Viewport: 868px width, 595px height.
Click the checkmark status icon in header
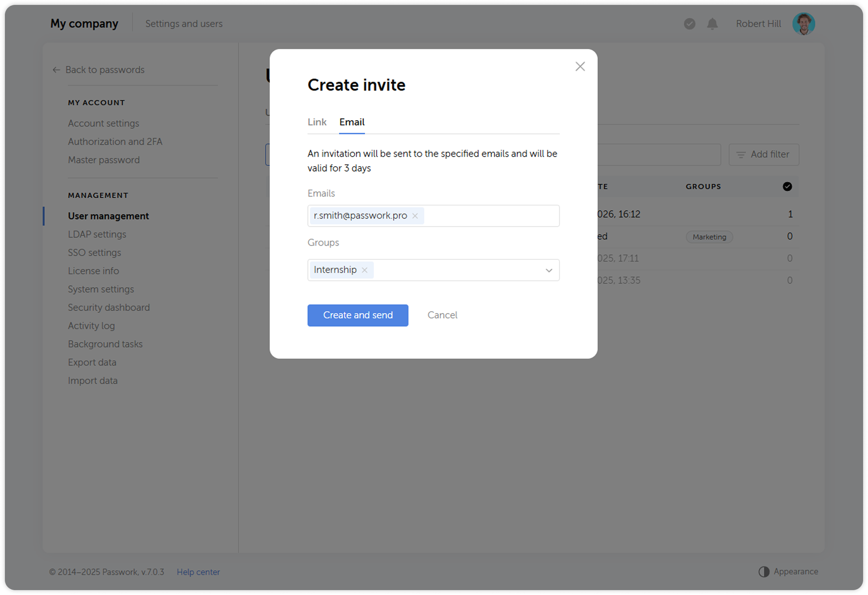coord(689,24)
